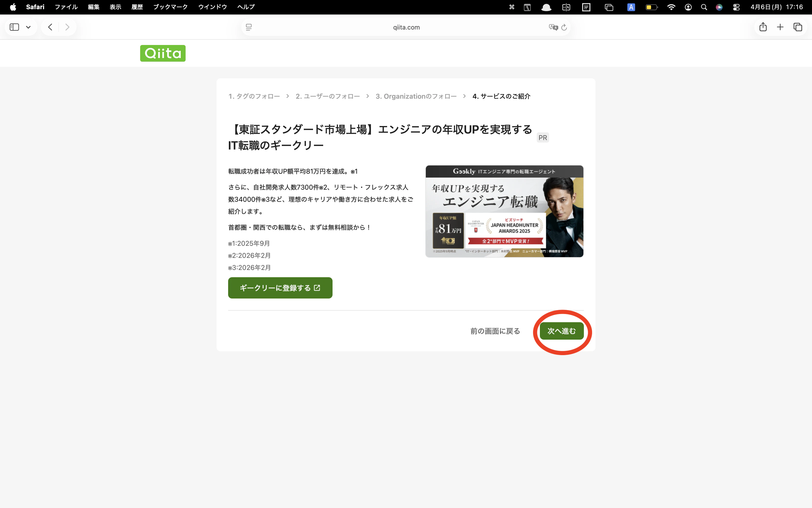Open the ブックマーク menu
Image resolution: width=812 pixels, height=508 pixels.
pyautogui.click(x=170, y=7)
